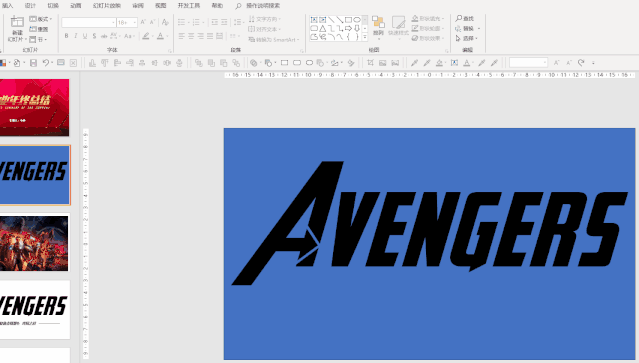The image size is (639, 363).
Task: Click the font color A swatch
Action: [161, 36]
